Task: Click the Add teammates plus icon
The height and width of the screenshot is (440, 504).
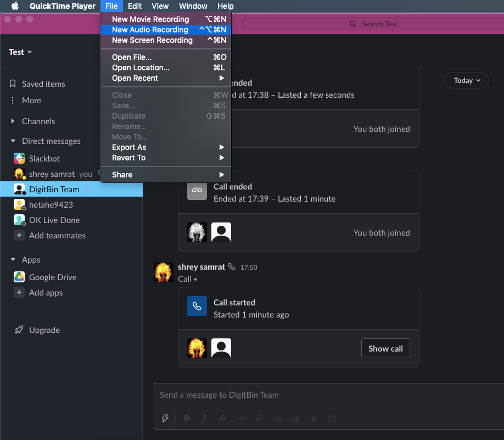Action: coord(19,235)
